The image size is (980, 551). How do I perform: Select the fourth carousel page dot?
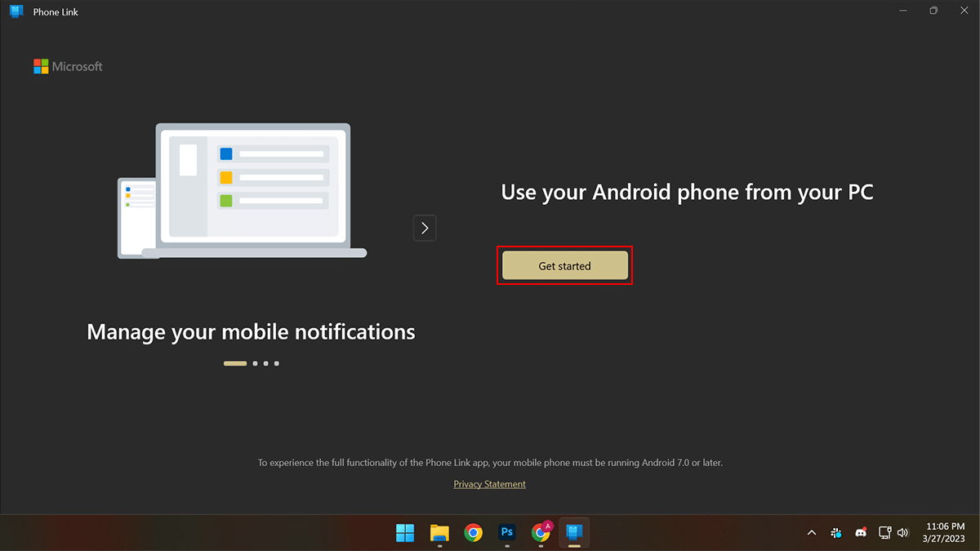(277, 363)
